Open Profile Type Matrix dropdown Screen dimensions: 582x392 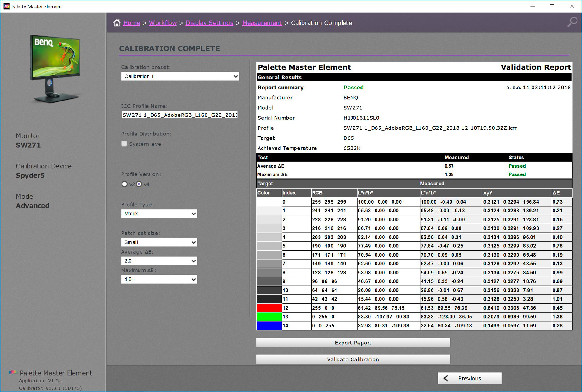(159, 214)
